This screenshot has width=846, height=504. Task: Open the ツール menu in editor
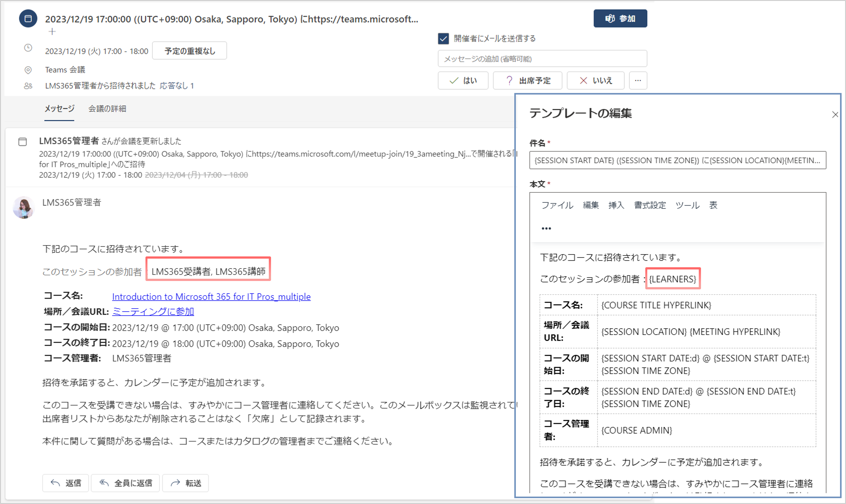(687, 205)
